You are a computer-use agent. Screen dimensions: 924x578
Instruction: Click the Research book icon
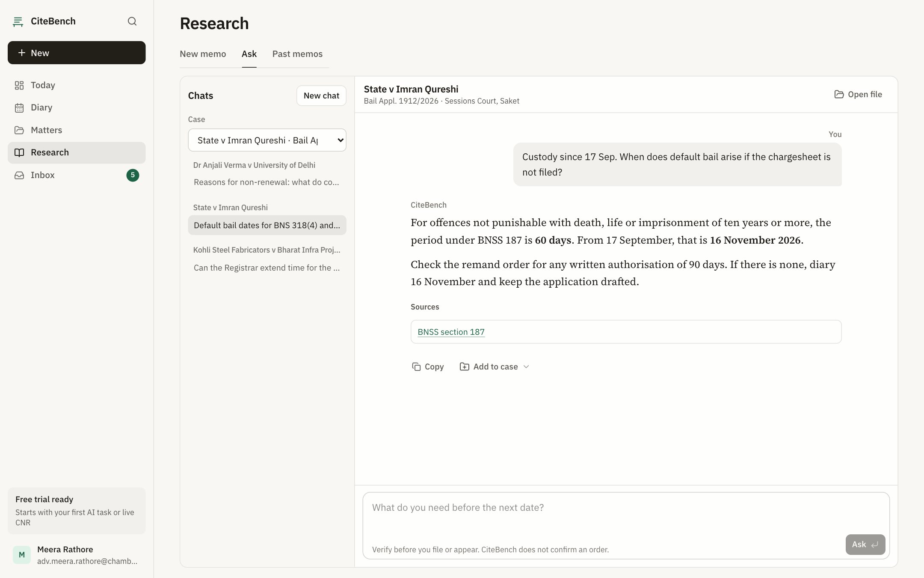click(x=19, y=152)
